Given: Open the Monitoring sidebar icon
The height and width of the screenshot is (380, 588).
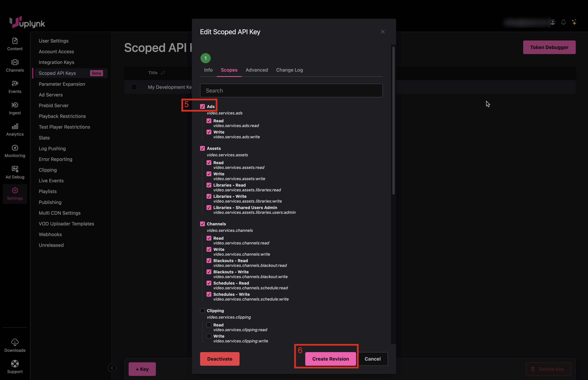Looking at the screenshot, I should coord(15,148).
